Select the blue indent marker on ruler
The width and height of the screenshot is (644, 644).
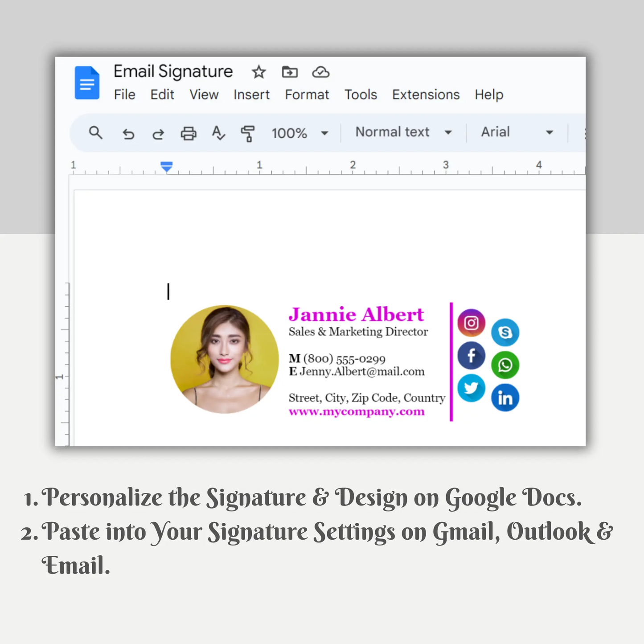(x=166, y=167)
